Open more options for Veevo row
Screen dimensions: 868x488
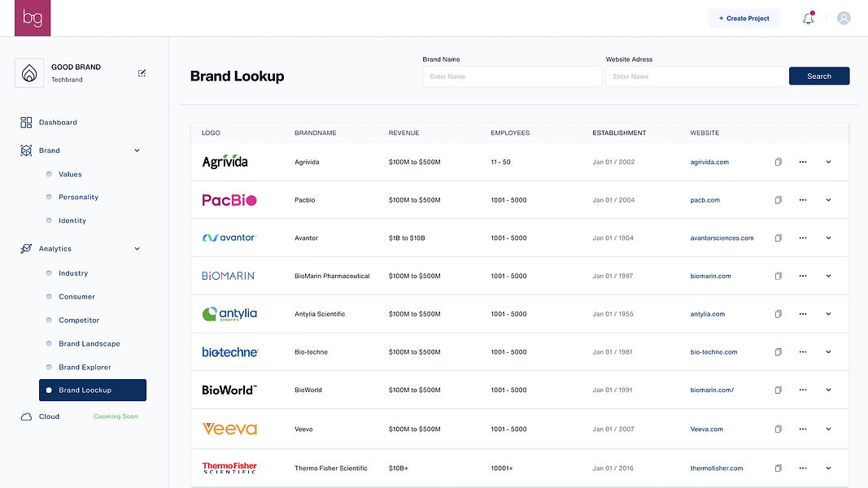803,429
